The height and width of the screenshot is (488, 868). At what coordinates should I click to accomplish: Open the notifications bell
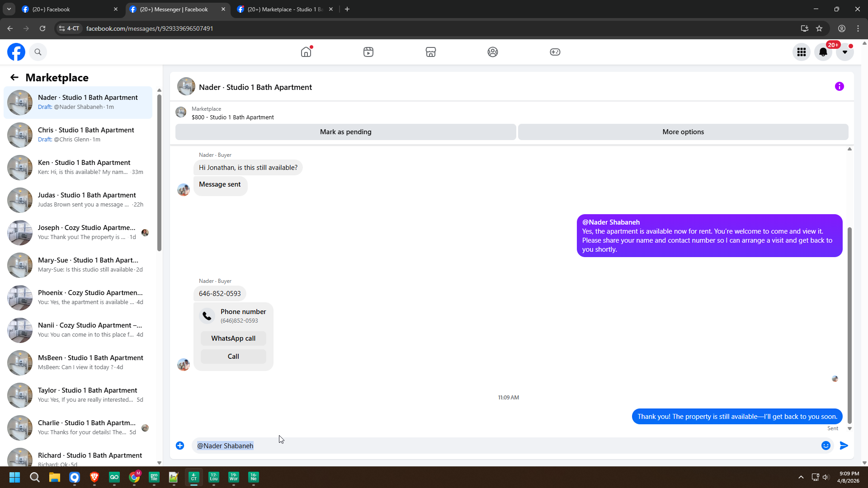tap(823, 52)
